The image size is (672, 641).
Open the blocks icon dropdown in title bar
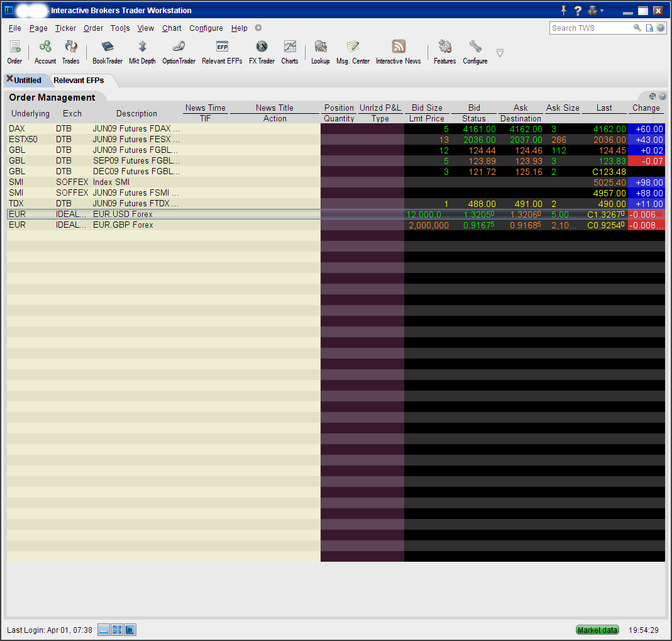point(596,10)
